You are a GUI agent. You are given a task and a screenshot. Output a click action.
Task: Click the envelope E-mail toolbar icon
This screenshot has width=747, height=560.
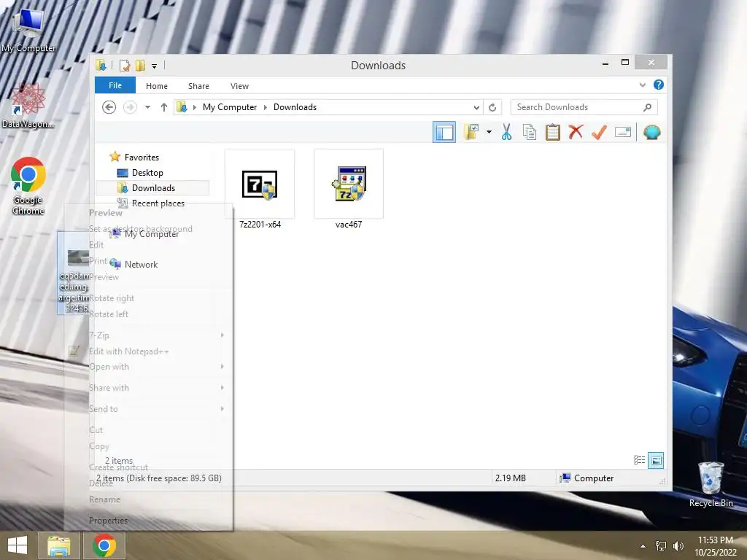click(x=623, y=132)
